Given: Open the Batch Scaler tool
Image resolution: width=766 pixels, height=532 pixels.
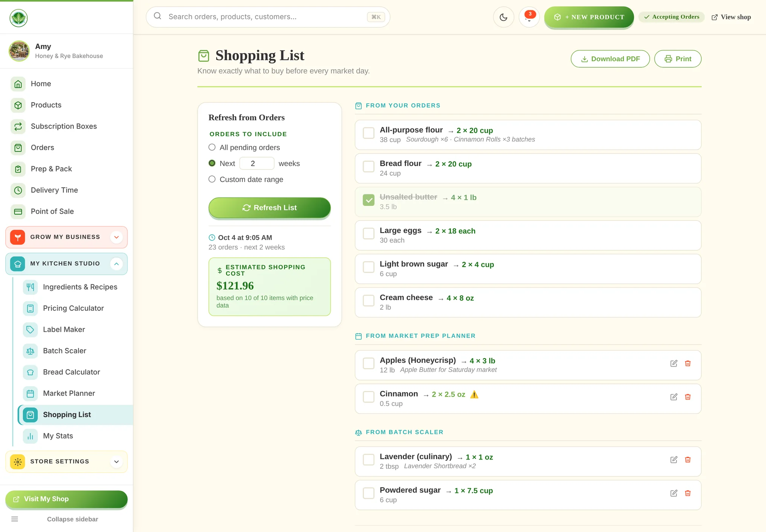Looking at the screenshot, I should pyautogui.click(x=75, y=351).
